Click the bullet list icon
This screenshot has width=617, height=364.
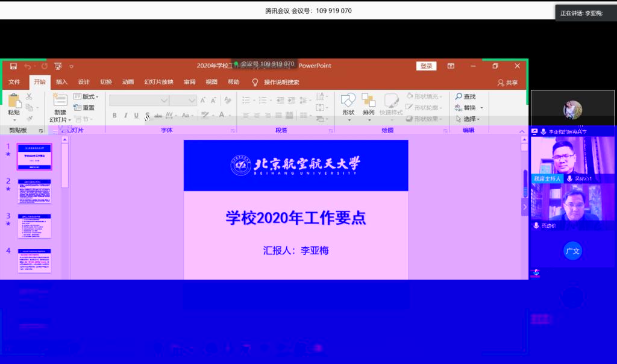click(x=246, y=101)
